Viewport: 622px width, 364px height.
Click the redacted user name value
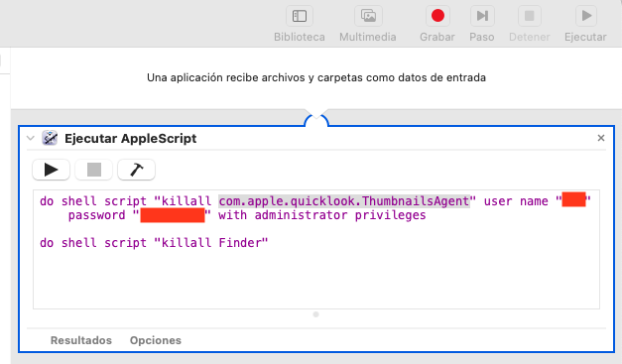573,199
